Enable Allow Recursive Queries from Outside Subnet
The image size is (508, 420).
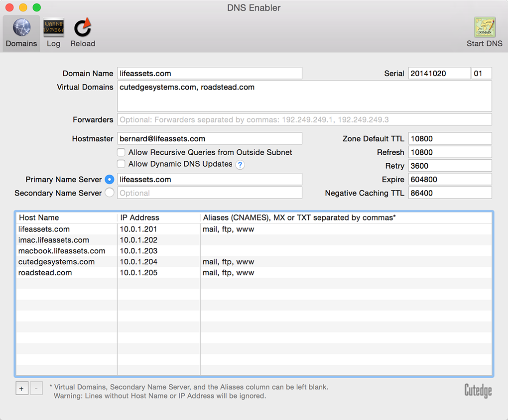[121, 152]
